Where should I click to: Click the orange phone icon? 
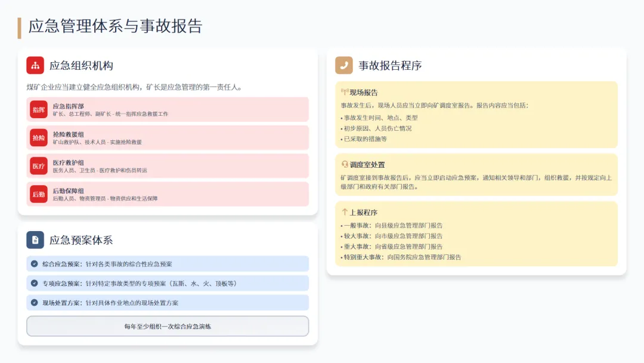(344, 65)
